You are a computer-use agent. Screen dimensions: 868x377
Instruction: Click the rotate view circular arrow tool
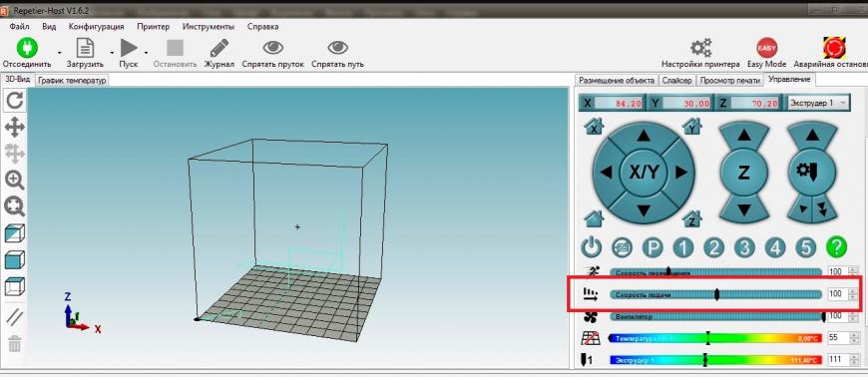pos(14,100)
